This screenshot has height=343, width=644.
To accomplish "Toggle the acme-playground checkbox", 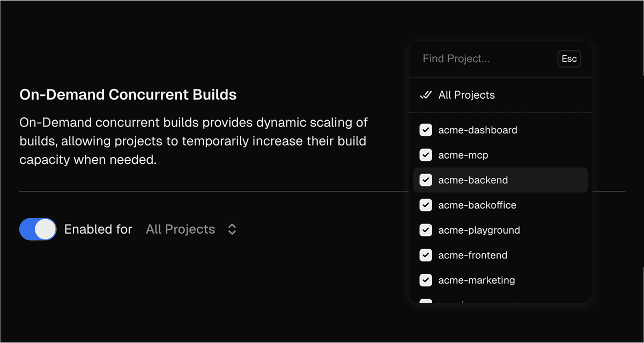I will pyautogui.click(x=426, y=230).
